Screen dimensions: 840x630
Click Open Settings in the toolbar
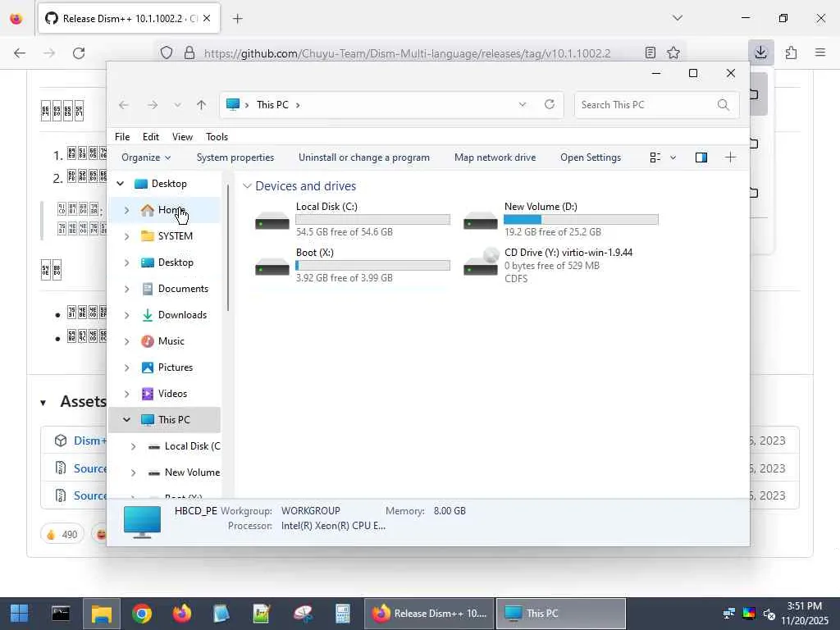click(591, 157)
